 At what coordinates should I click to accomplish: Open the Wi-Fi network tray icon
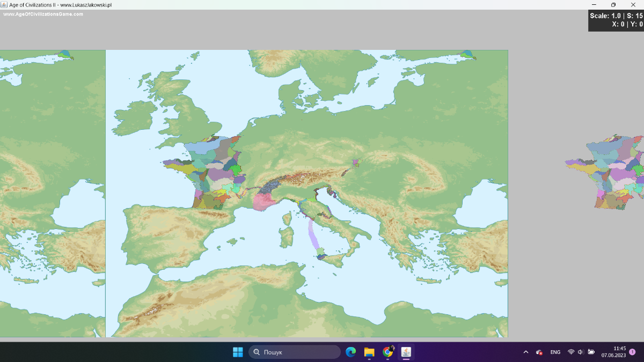(571, 352)
